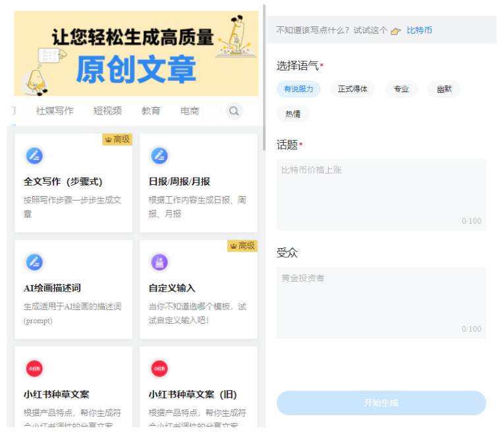Click the 高级 badge on 自定义输入 card
Screen dimensions: 504x439
242,245
